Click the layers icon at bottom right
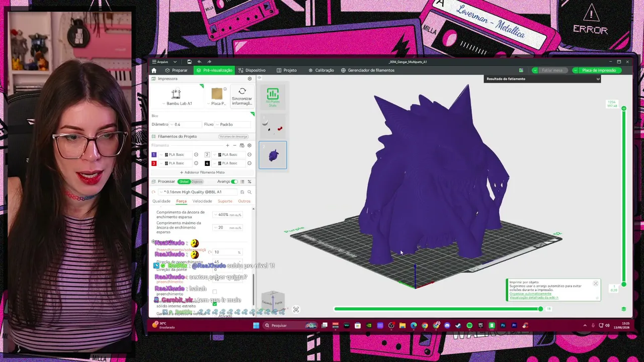The width and height of the screenshot is (644, 362). click(624, 309)
